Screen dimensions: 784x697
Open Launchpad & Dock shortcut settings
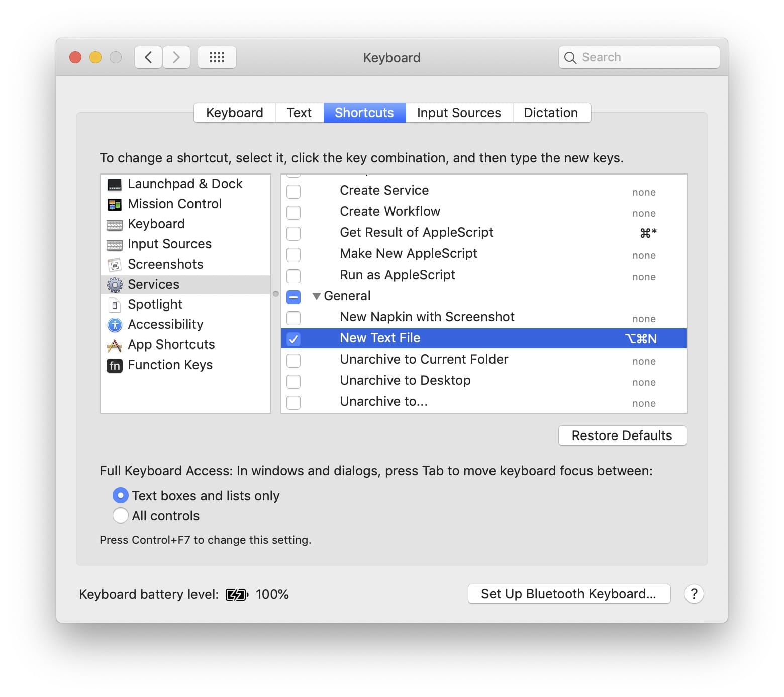pyautogui.click(x=184, y=184)
